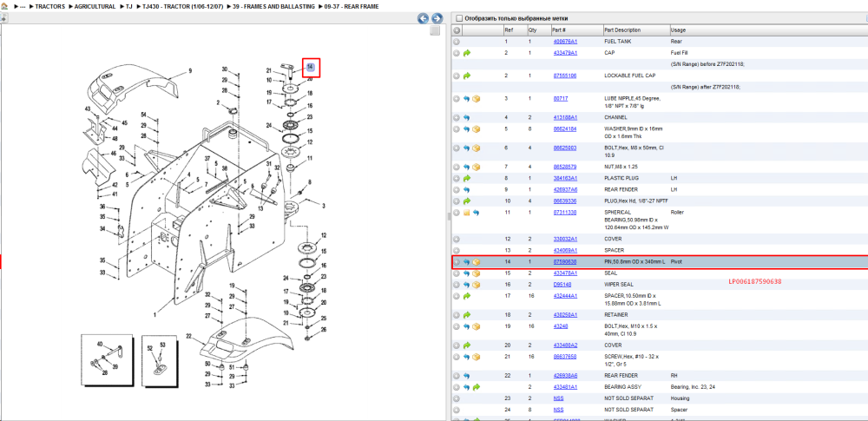Click package box icon in WIPER SEAL row
Viewport: 868px width, 421px height.
tap(476, 285)
